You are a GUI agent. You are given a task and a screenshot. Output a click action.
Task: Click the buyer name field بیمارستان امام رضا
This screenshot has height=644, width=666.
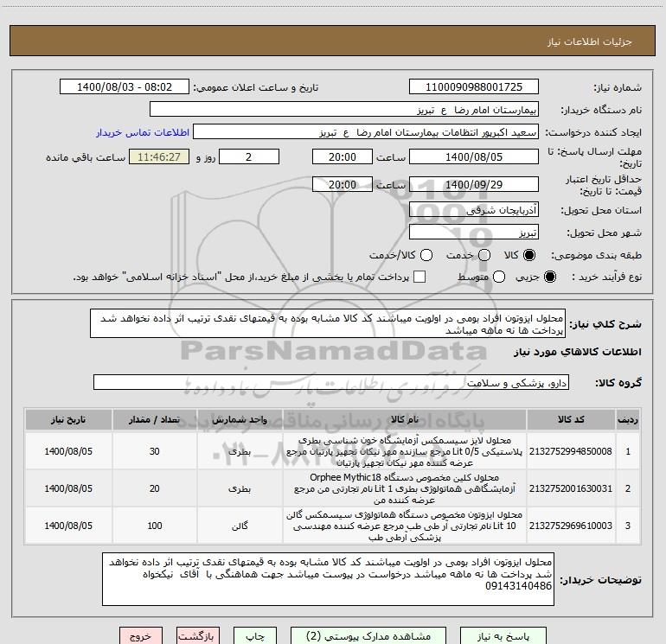[344, 110]
